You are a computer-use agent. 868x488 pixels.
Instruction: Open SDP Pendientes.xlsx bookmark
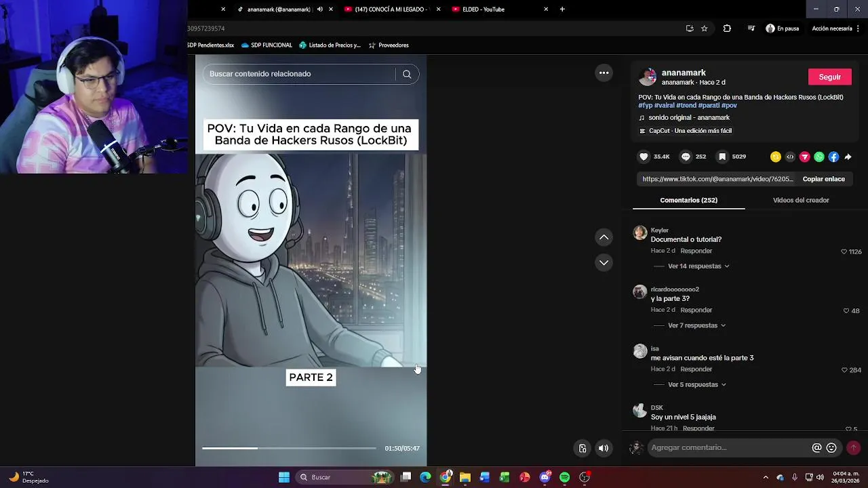tap(210, 45)
